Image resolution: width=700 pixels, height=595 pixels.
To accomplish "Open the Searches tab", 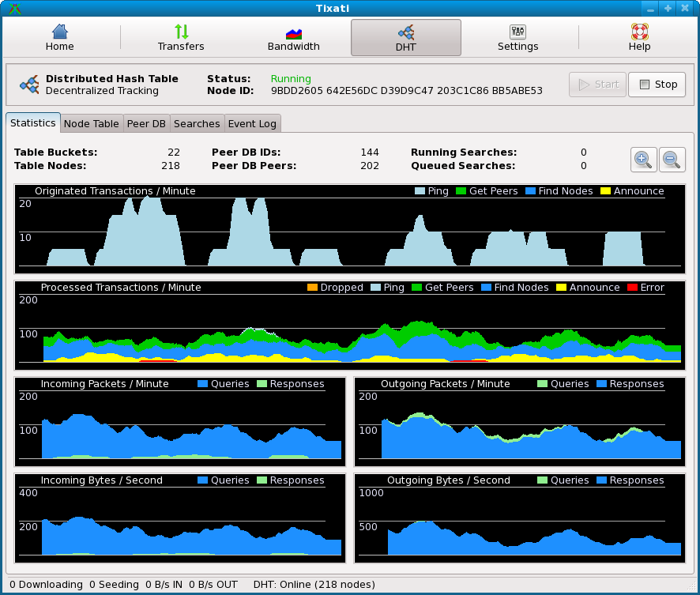I will click(x=197, y=124).
